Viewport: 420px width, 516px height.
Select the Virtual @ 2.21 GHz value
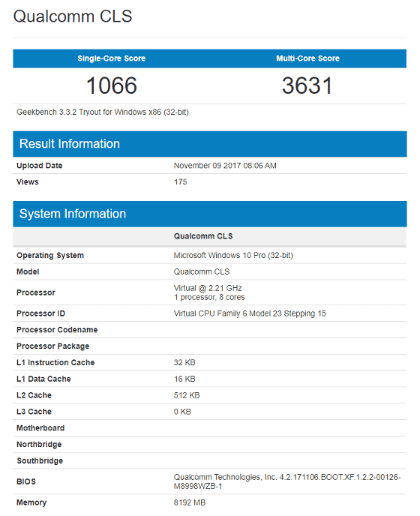[x=208, y=288]
